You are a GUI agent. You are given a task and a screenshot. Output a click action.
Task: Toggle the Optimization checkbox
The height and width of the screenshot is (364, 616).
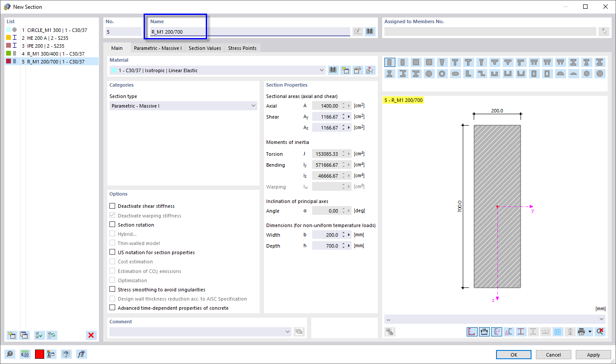[x=113, y=280]
